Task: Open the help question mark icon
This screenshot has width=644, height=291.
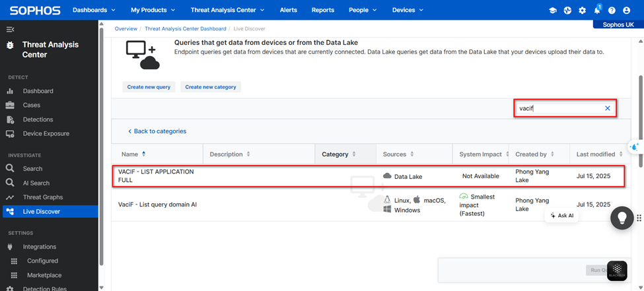Action: (612, 11)
